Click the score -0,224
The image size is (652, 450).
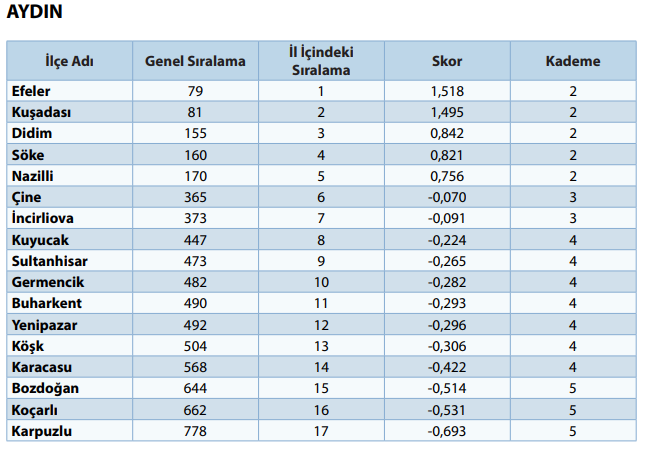(x=447, y=240)
